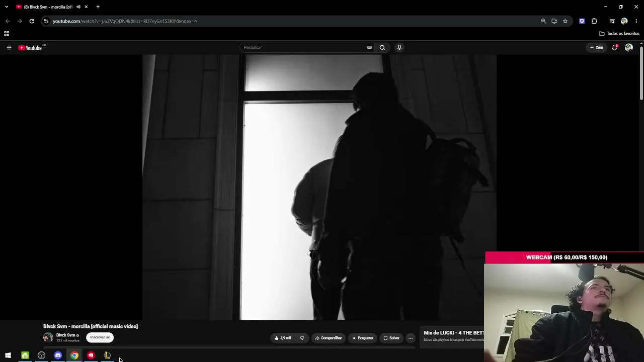Open more actions three-dot menu below video

[411, 338]
